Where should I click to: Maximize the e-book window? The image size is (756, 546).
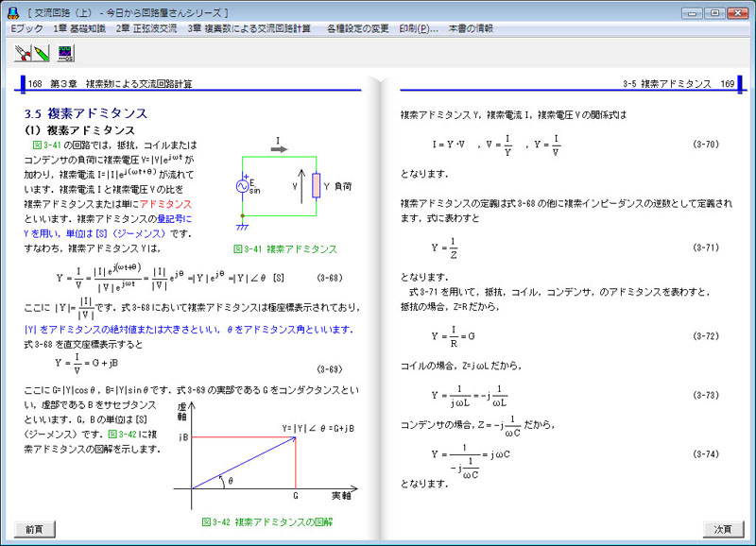tap(715, 13)
